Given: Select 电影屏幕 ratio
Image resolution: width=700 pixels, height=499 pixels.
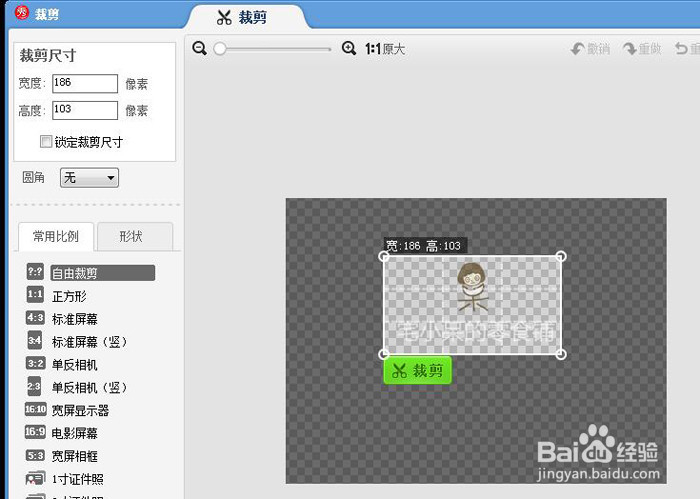Looking at the screenshot, I should coord(75,433).
